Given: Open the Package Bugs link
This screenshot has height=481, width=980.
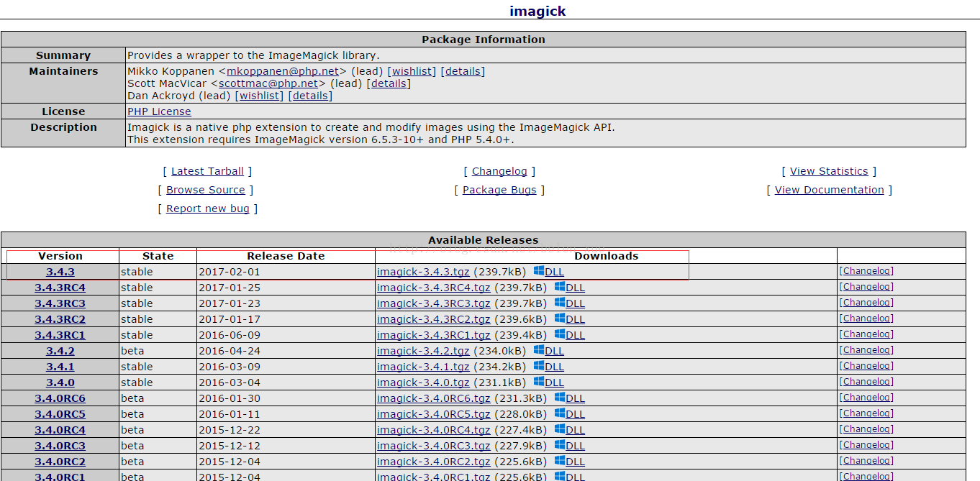Looking at the screenshot, I should click(499, 190).
